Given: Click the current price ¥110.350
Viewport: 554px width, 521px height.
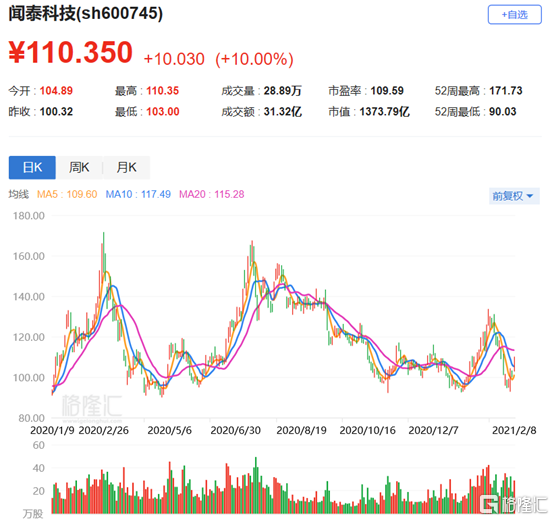Looking at the screenshot, I should pos(70,53).
